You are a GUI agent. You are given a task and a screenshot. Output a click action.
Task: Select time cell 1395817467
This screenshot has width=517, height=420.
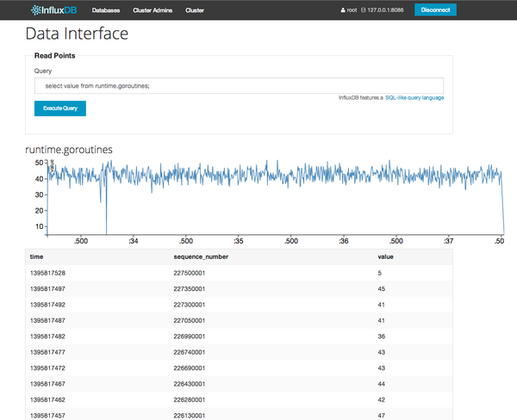pos(47,384)
